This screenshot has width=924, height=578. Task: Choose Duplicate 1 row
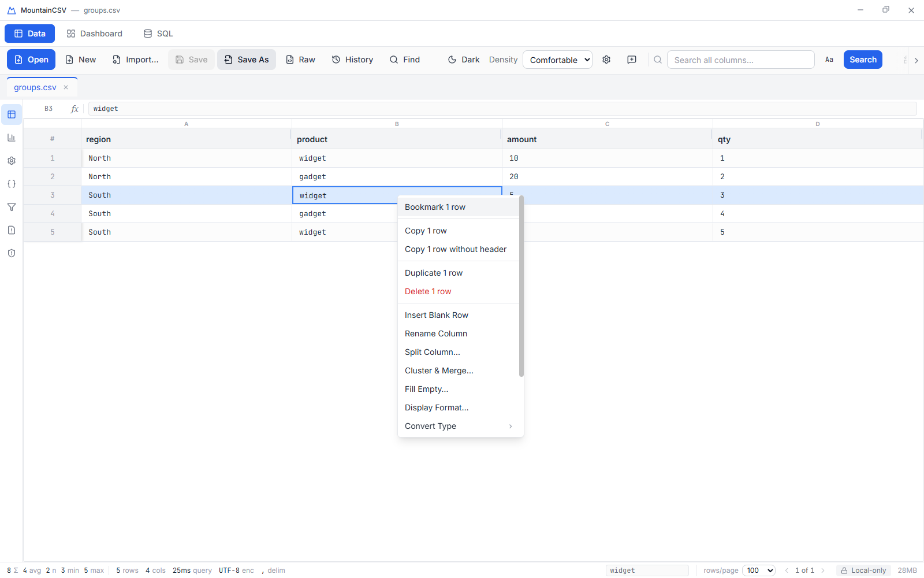click(x=459, y=273)
